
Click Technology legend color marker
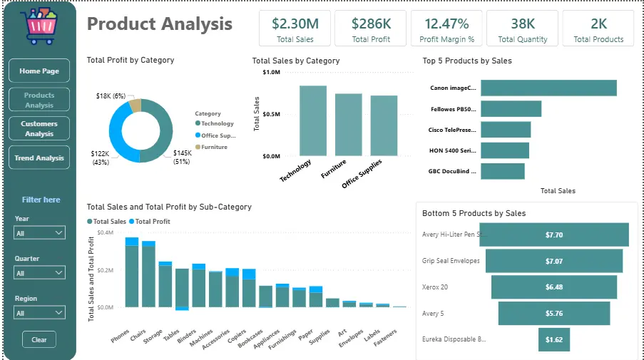(198, 123)
